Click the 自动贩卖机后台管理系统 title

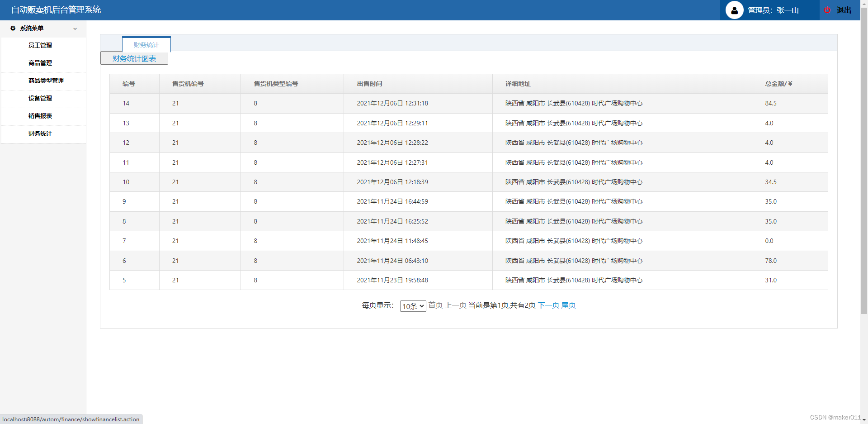[56, 10]
